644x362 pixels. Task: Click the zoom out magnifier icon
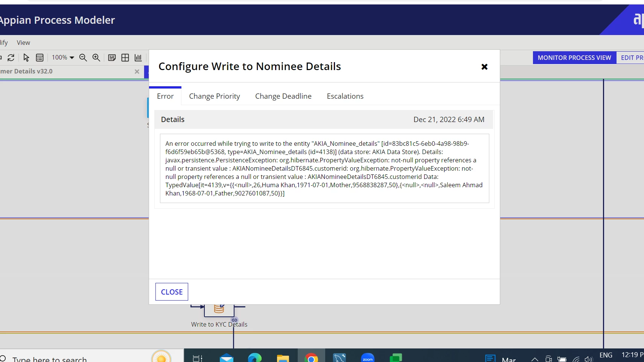[83, 58]
